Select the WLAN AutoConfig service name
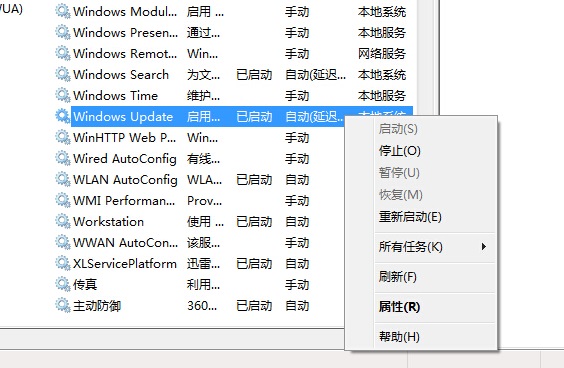 [125, 179]
